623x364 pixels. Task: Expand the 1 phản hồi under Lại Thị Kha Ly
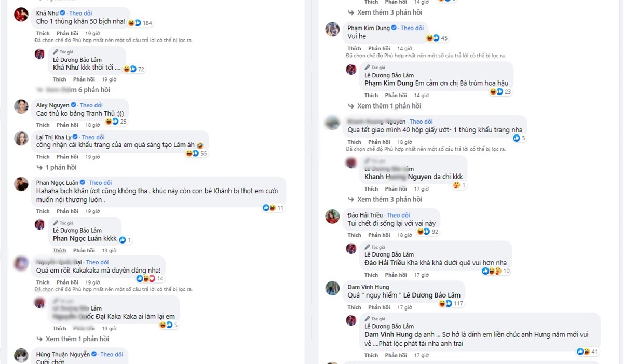pyautogui.click(x=60, y=167)
